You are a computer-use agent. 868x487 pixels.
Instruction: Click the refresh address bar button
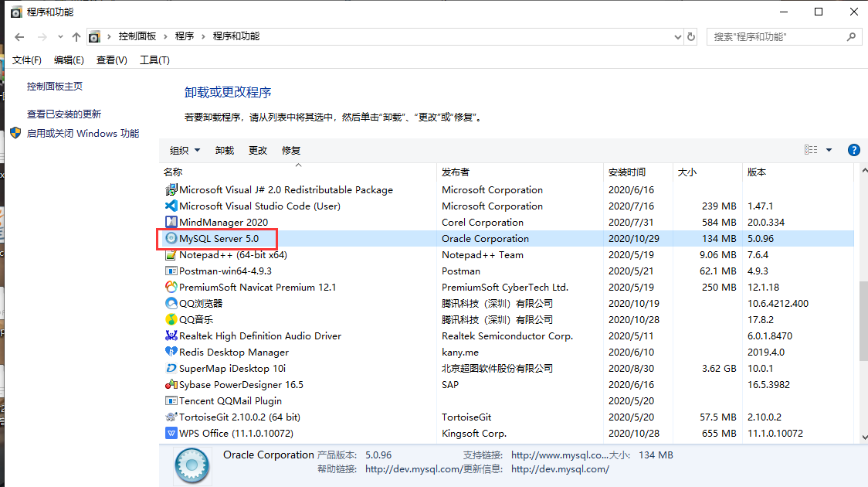[x=691, y=36]
